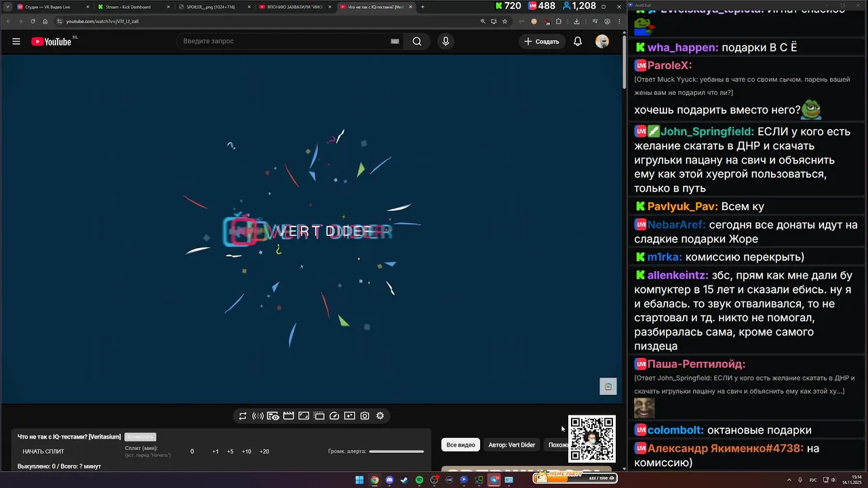The height and width of the screenshot is (488, 868).
Task: Go to the YouTube home logo
Action: point(52,41)
